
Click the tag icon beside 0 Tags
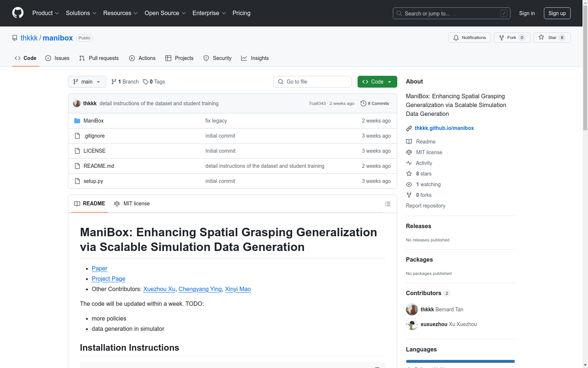146,82
